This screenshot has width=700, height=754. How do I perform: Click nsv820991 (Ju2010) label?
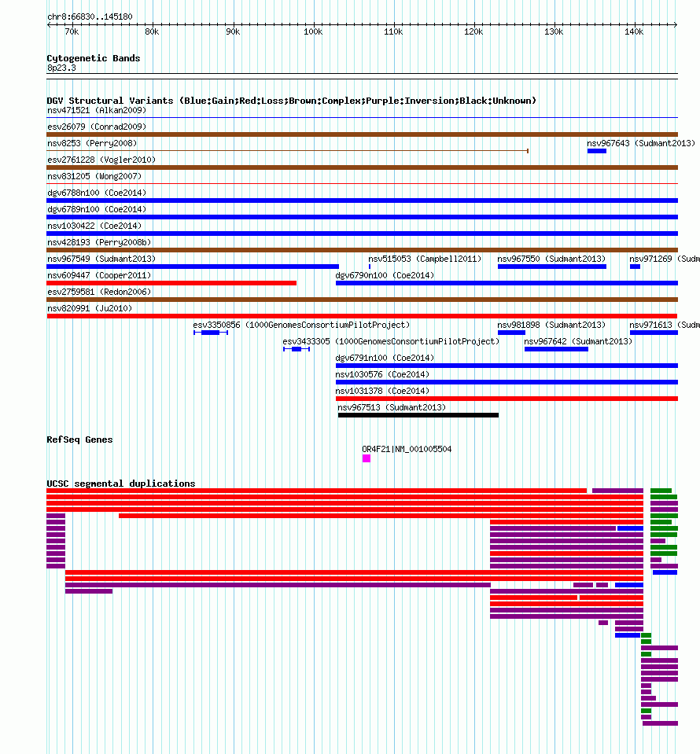click(90, 308)
